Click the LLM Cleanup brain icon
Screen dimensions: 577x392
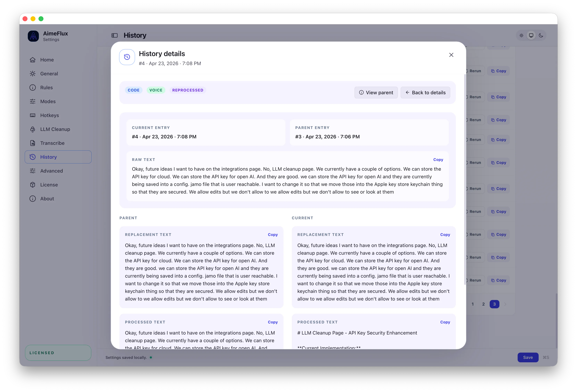(32, 129)
